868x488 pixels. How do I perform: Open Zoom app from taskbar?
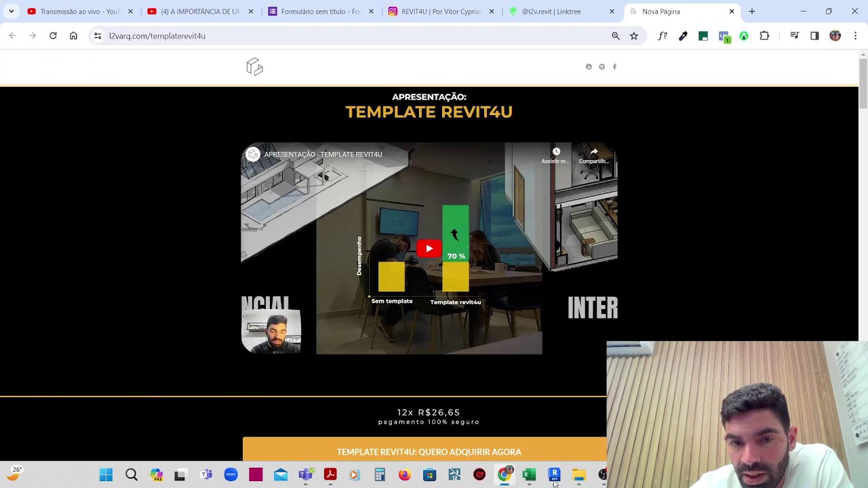tap(231, 475)
